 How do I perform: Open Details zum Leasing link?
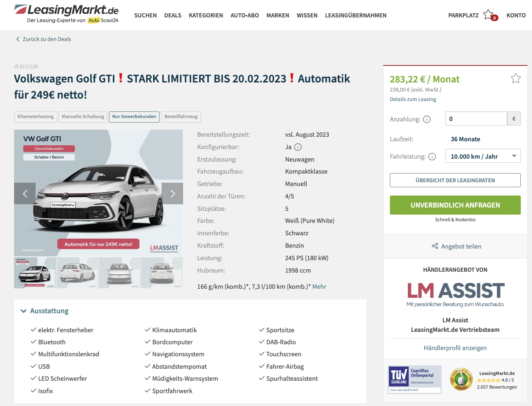click(x=413, y=99)
